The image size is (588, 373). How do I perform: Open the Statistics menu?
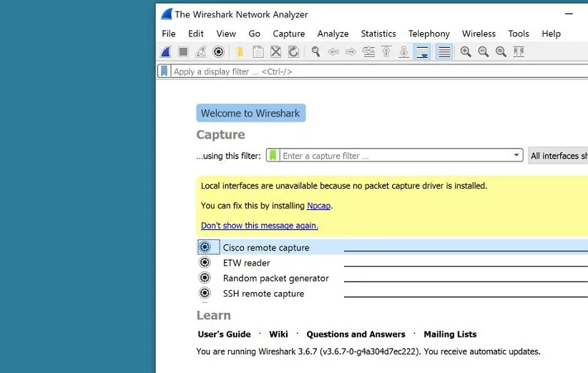[x=378, y=34]
